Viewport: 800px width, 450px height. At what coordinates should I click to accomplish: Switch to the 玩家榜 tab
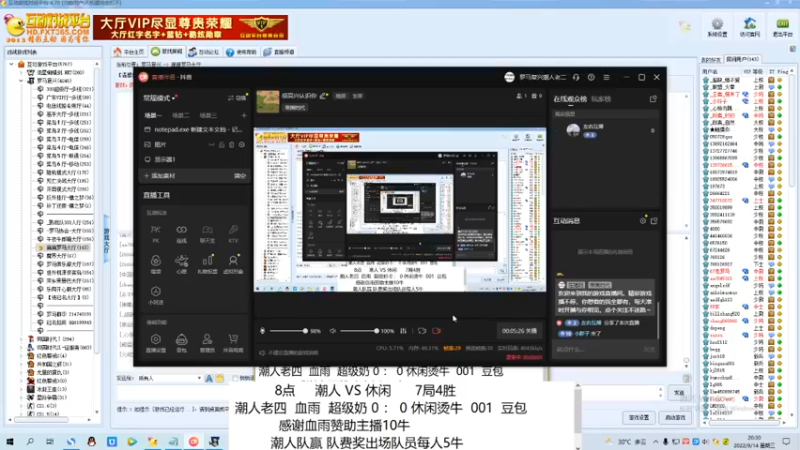pyautogui.click(x=601, y=99)
